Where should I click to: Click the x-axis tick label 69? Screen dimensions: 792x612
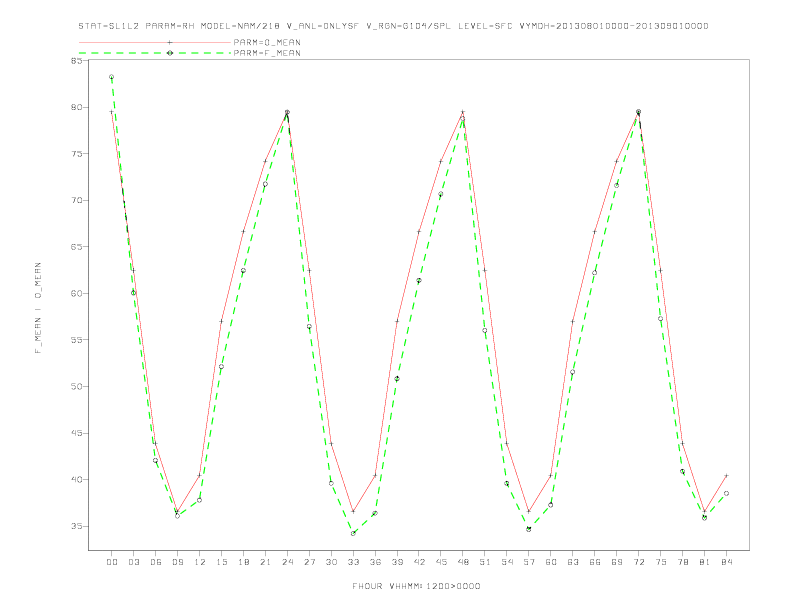point(616,562)
